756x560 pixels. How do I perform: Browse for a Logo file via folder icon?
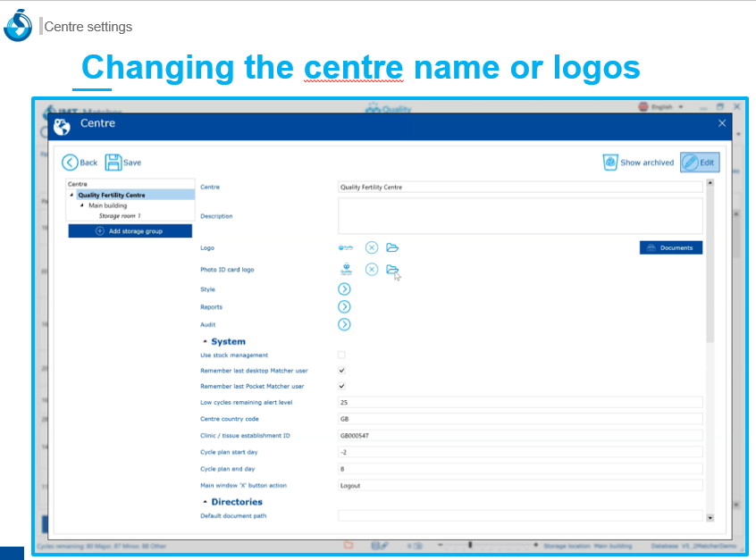point(392,247)
